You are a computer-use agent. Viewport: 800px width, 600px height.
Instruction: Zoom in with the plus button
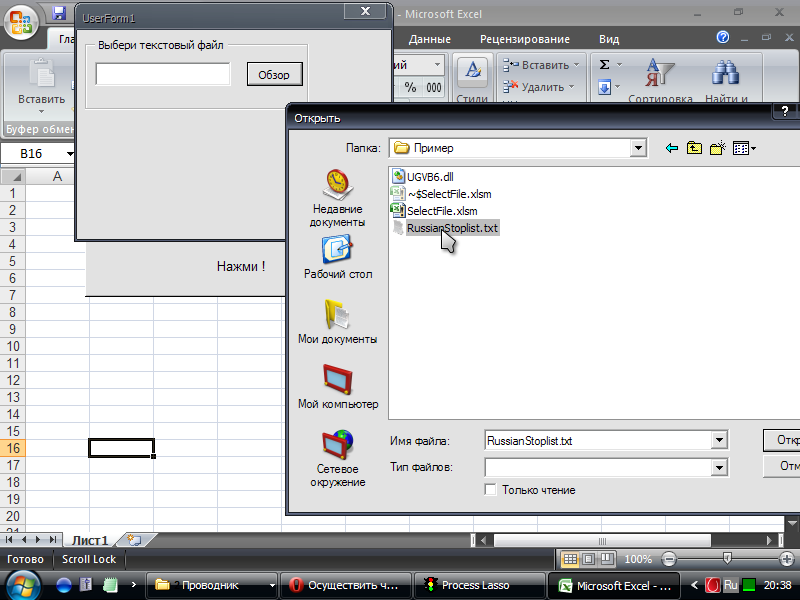tap(787, 559)
